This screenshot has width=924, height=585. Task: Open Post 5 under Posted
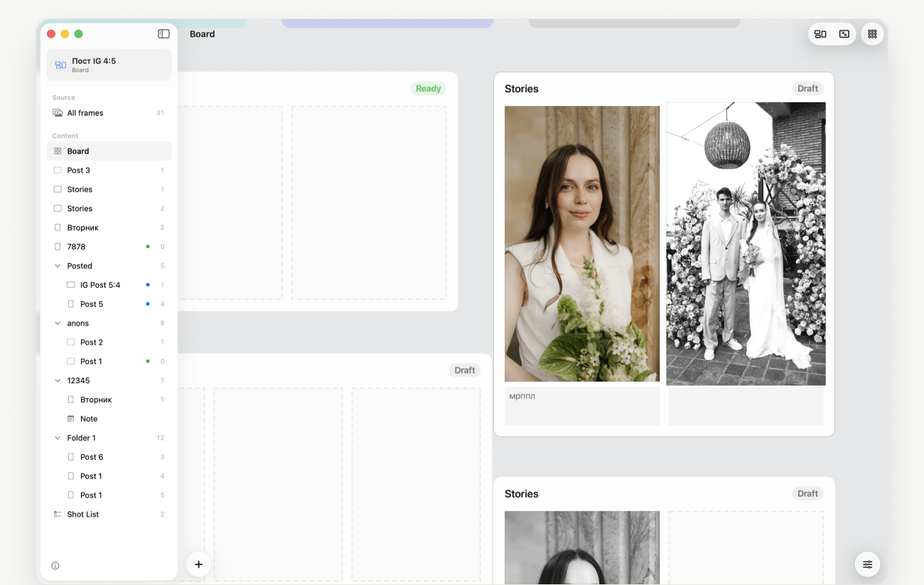pos(109,304)
